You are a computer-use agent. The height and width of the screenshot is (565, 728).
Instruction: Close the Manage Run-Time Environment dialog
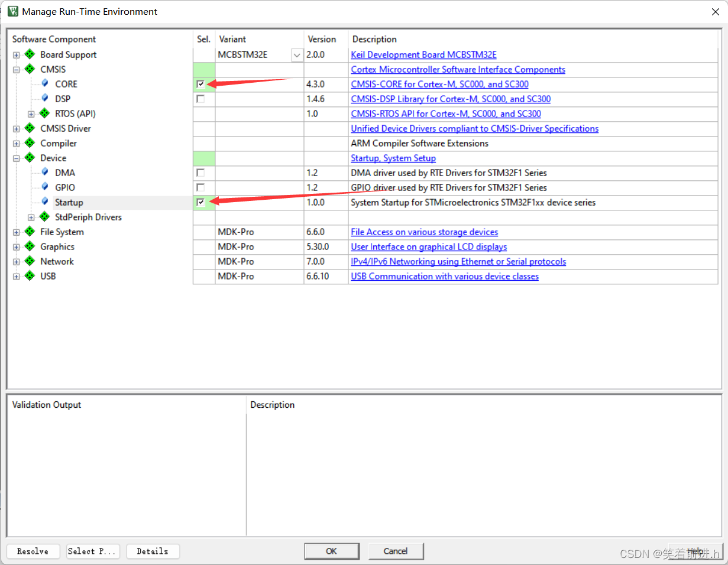click(x=716, y=11)
